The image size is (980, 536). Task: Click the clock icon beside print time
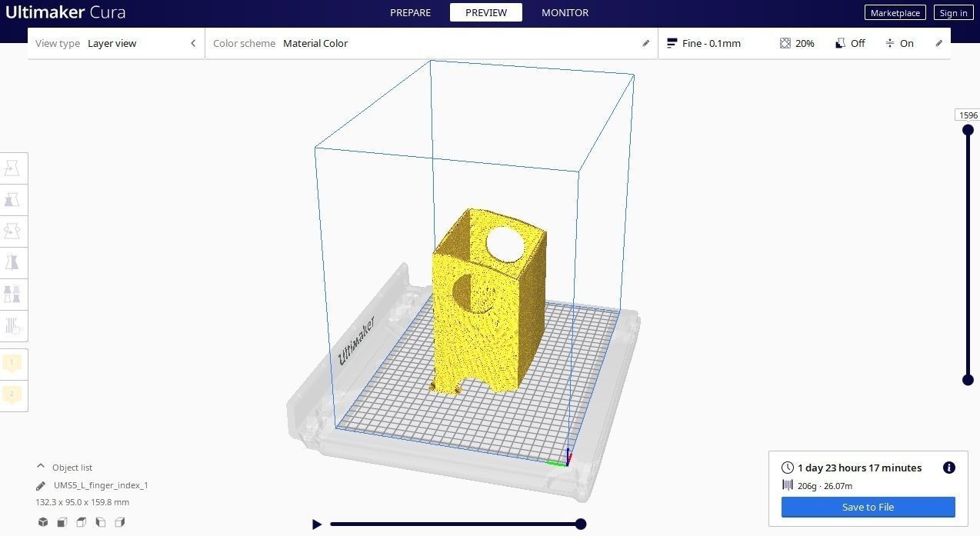788,468
